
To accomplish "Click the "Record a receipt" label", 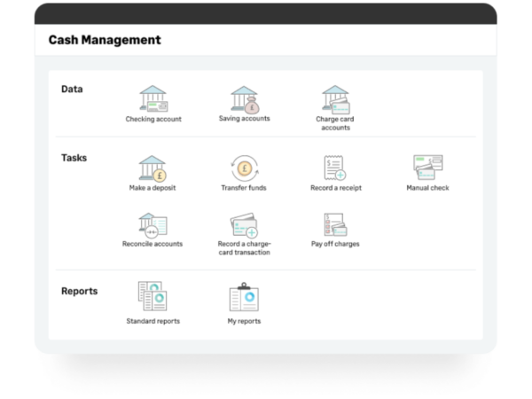I will 336,188.
